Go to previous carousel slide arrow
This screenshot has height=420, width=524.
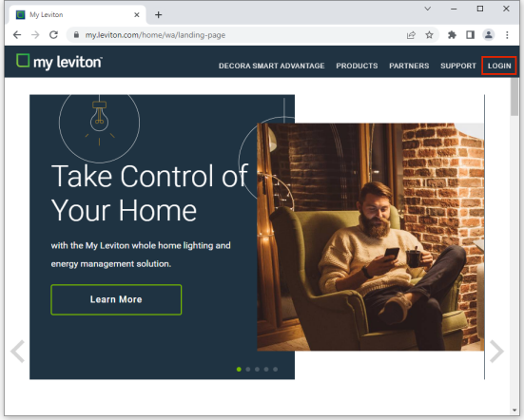(17, 352)
